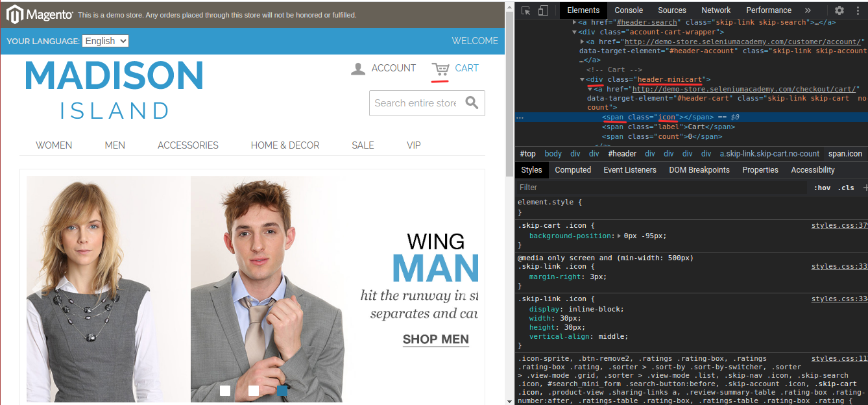Toggle the DevTools device toolbar icon

coord(543,10)
